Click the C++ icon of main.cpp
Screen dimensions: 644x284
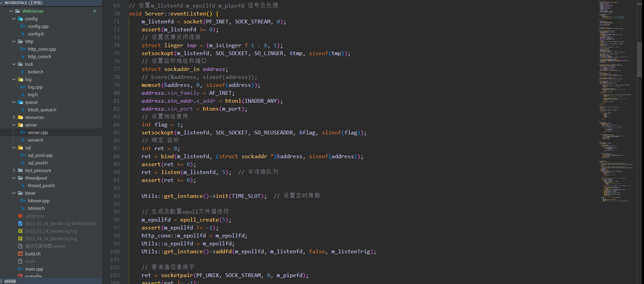click(x=20, y=269)
